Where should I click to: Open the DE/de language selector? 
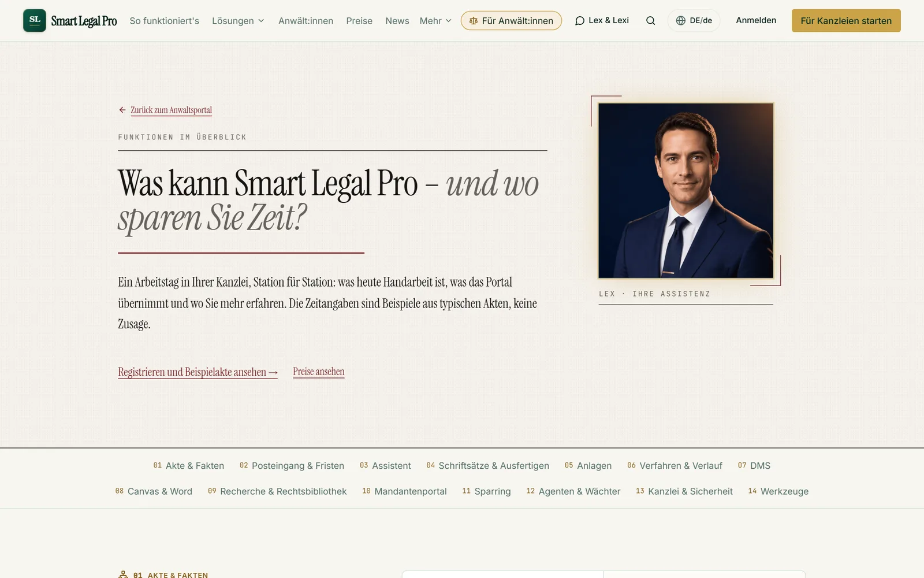pos(694,20)
